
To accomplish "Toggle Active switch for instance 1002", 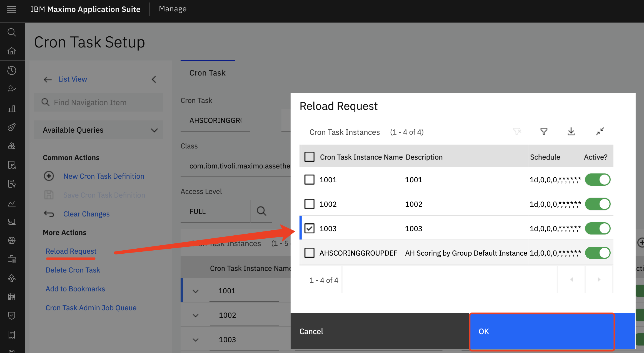I will (598, 204).
